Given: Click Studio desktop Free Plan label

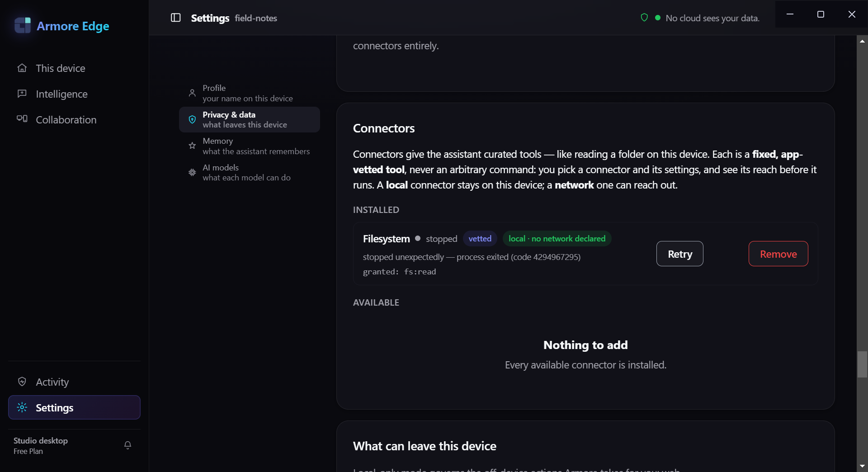Looking at the screenshot, I should click(41, 445).
